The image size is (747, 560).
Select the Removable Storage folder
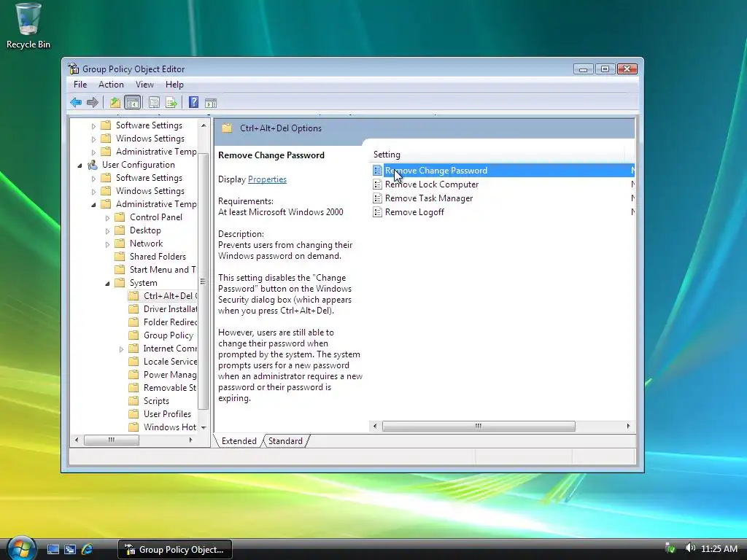[x=169, y=388]
